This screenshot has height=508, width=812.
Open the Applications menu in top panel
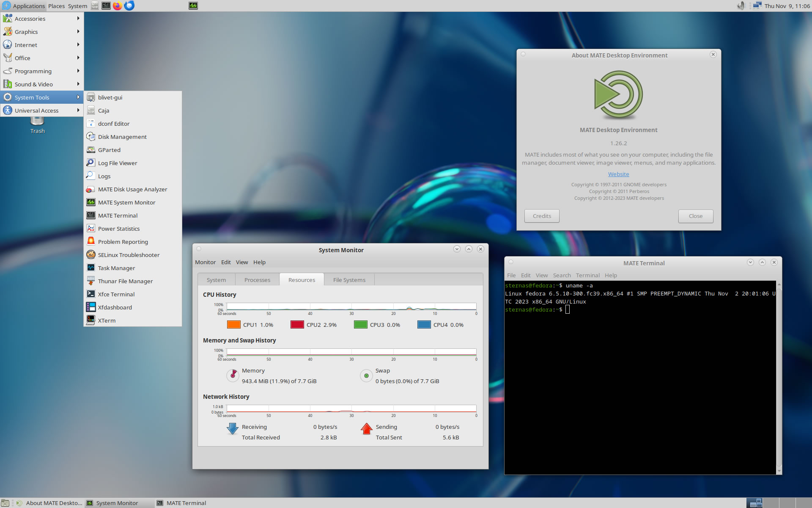pyautogui.click(x=23, y=6)
